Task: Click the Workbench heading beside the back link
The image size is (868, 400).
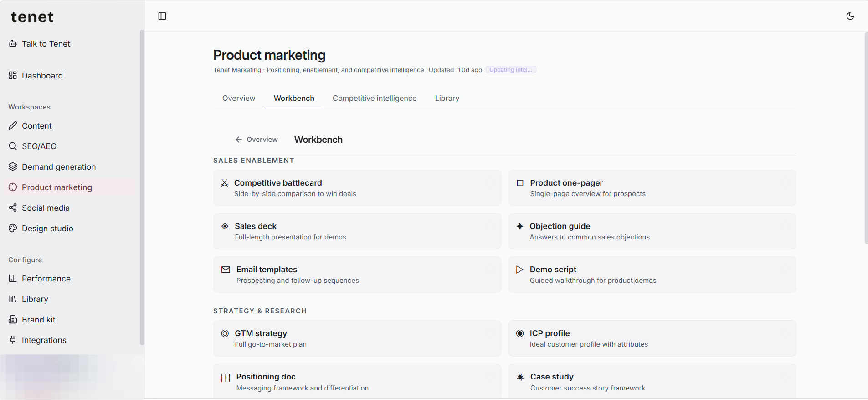Action: [318, 140]
